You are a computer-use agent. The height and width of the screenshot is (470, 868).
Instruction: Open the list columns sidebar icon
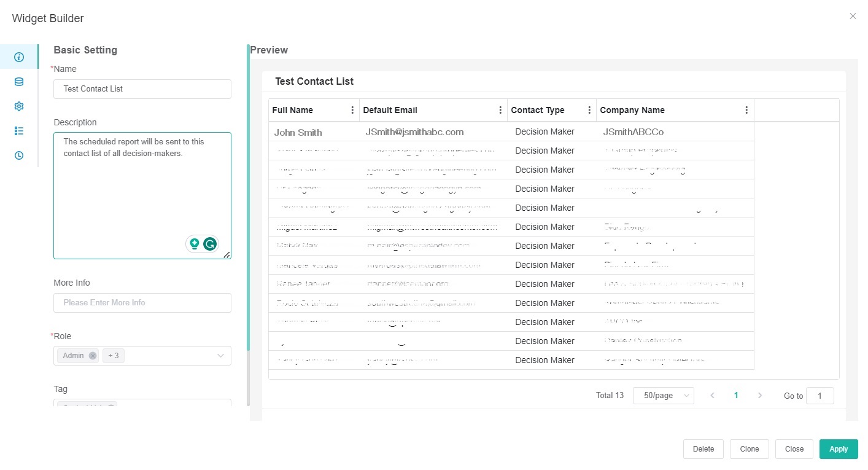[19, 131]
